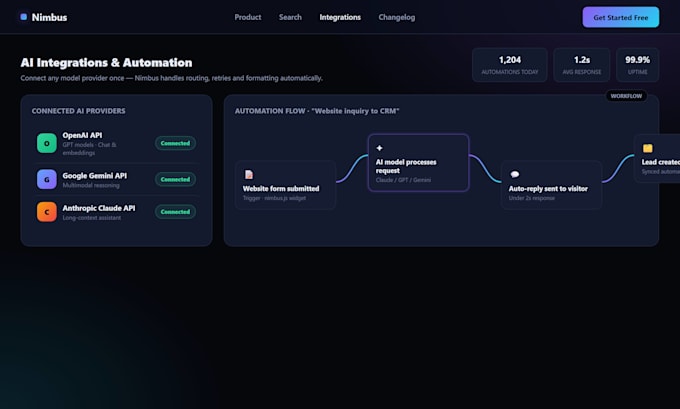Open the Changelog page
Screen dimensions: 680x409
396,17
